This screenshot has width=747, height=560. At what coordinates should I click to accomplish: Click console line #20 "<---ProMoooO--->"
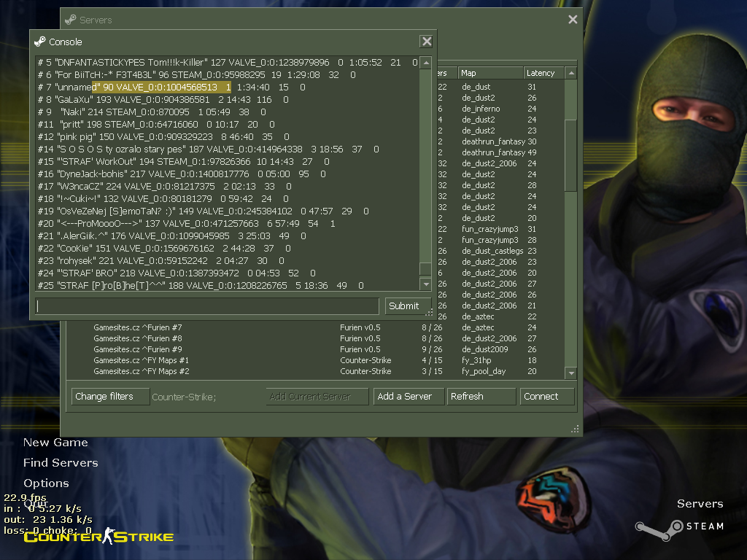click(186, 223)
